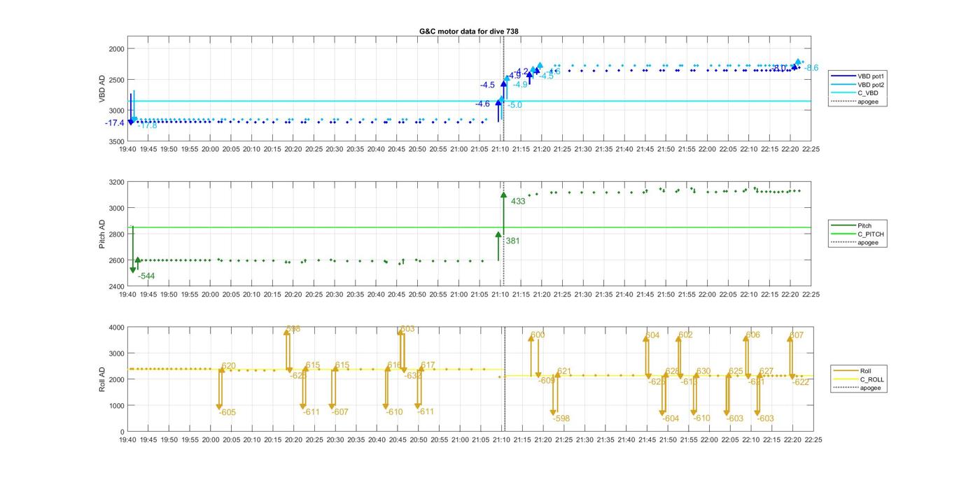Click the '381' label in the Pitch plot
980x485 pixels.
513,241
